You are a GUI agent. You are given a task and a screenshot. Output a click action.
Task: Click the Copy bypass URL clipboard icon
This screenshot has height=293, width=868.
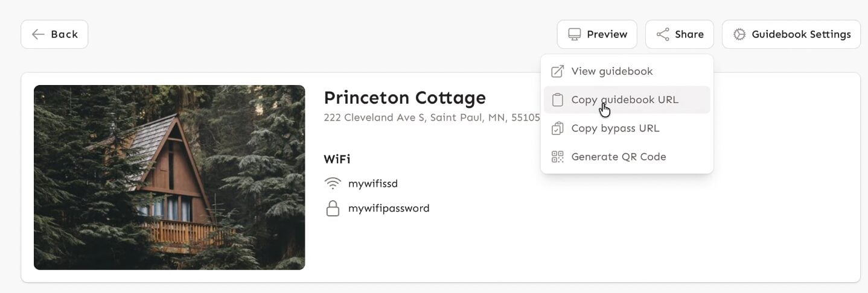tap(558, 128)
